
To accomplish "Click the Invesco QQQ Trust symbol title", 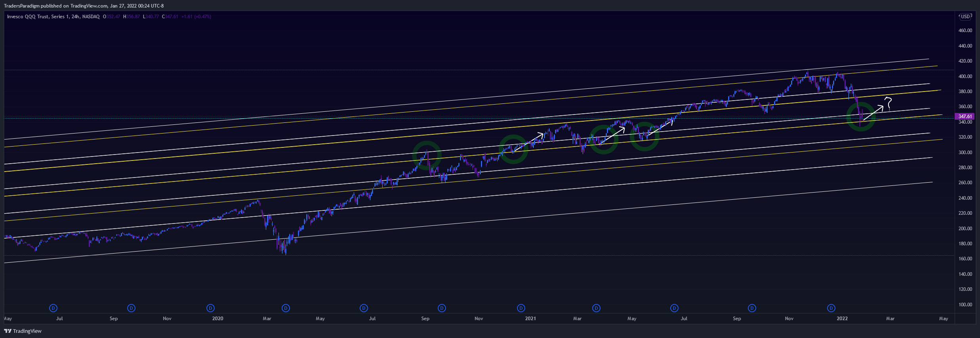I will coord(53,17).
